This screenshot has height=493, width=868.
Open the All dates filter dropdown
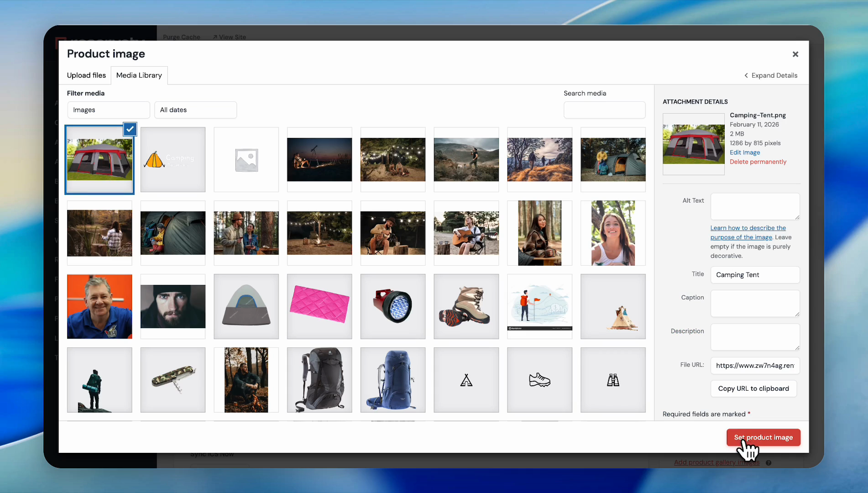pyautogui.click(x=195, y=110)
